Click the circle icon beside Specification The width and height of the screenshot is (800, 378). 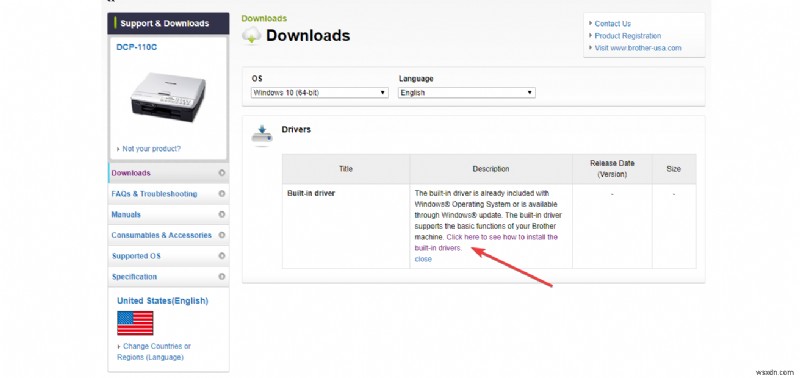[221, 276]
